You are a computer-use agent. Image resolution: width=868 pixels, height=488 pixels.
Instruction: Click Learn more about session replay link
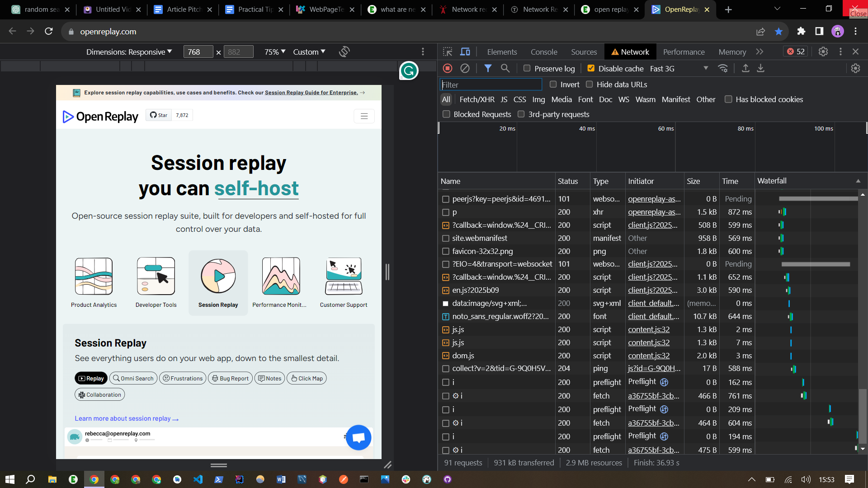127,418
